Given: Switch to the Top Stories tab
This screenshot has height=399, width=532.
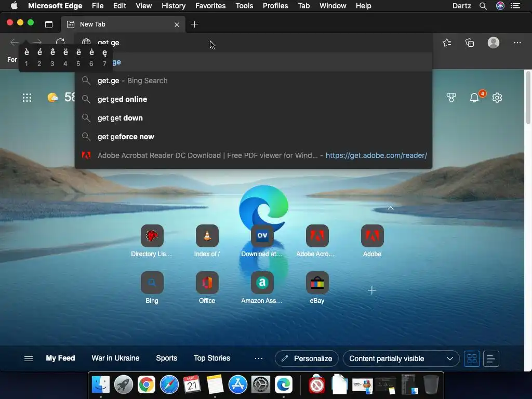Looking at the screenshot, I should [212, 358].
